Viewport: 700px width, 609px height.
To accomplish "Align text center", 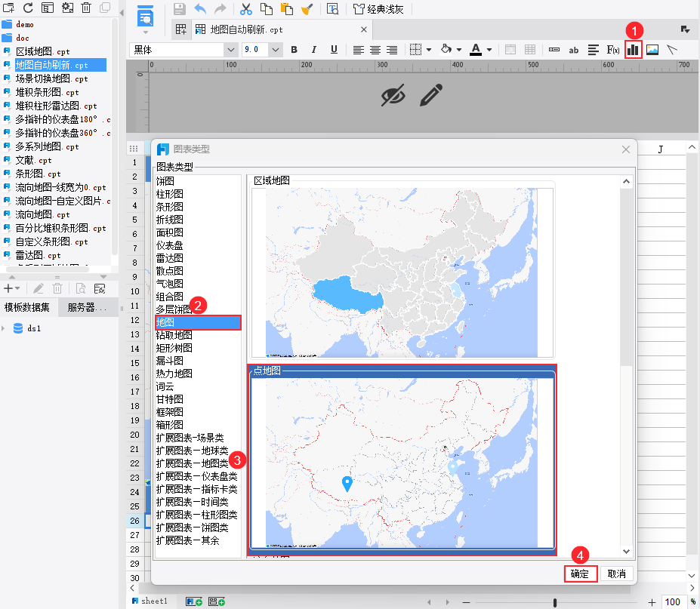I will [x=375, y=50].
